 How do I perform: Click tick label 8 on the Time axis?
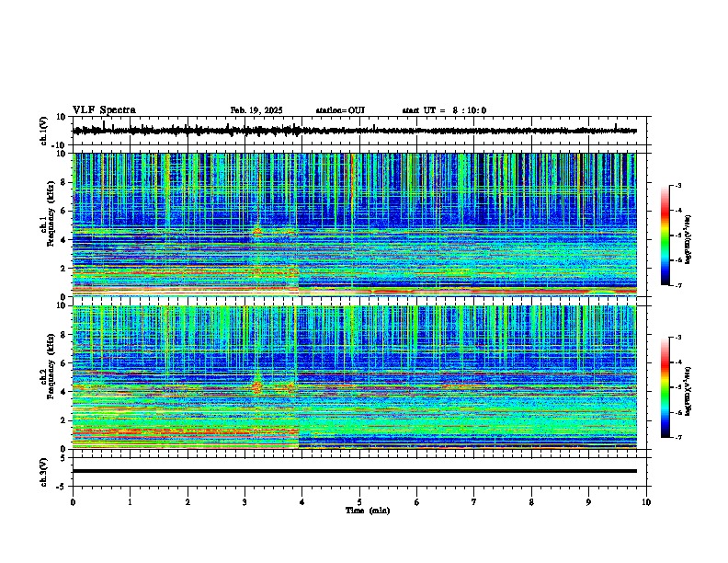pyautogui.click(x=531, y=502)
